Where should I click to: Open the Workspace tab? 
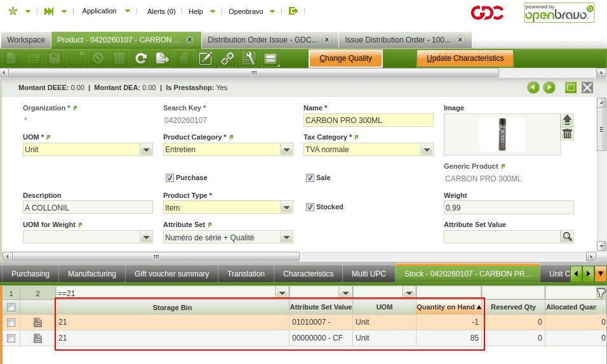pyautogui.click(x=26, y=40)
